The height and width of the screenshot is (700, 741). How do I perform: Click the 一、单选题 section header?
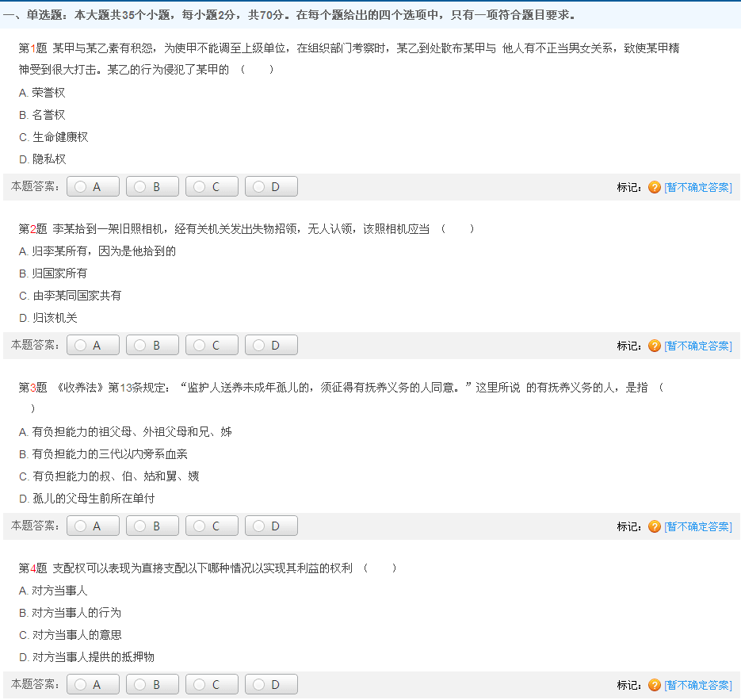[x=288, y=15]
